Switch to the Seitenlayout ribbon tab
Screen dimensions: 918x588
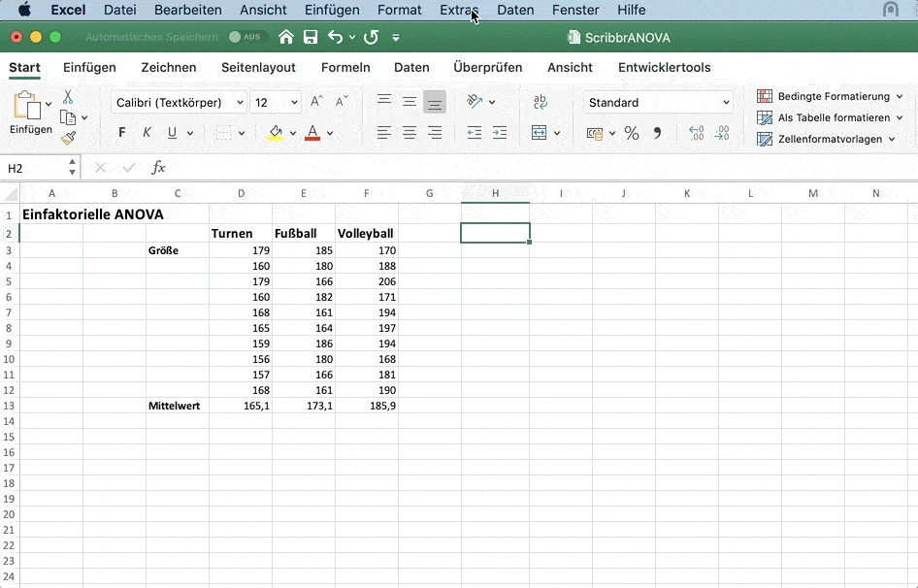tap(258, 67)
